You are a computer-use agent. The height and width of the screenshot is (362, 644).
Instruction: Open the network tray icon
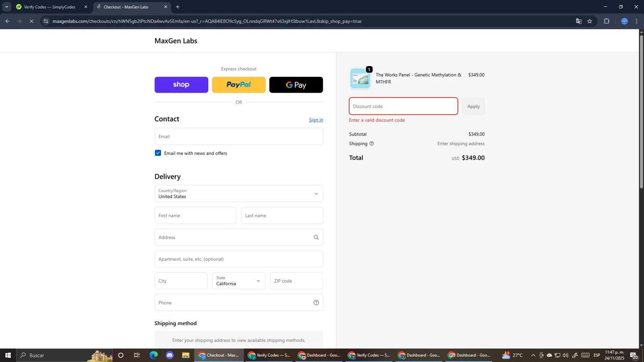[557, 355]
